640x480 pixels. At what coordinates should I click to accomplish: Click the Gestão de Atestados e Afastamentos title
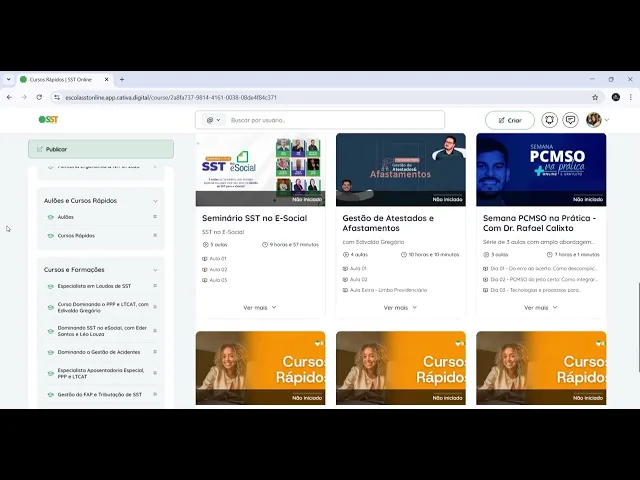[388, 223]
